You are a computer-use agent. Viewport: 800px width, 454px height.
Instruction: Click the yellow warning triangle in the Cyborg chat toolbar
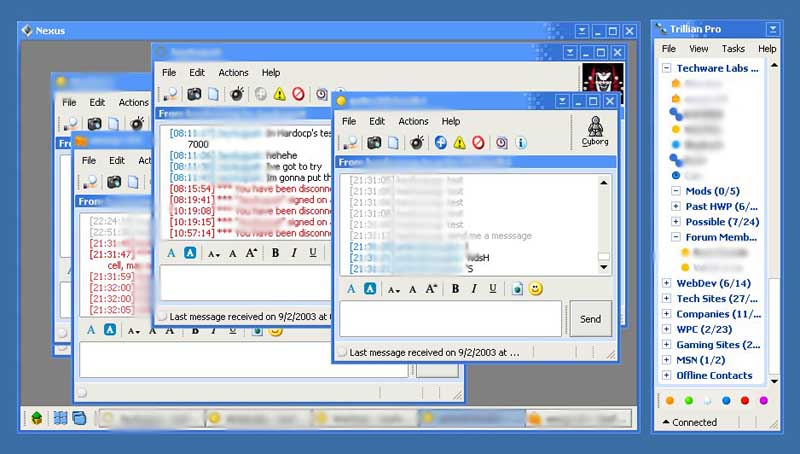pyautogui.click(x=459, y=143)
